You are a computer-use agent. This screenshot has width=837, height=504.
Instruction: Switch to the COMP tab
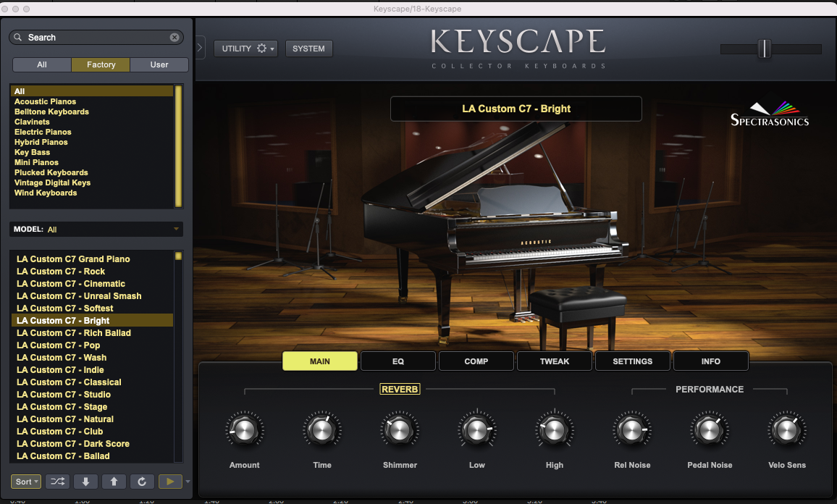tap(476, 361)
